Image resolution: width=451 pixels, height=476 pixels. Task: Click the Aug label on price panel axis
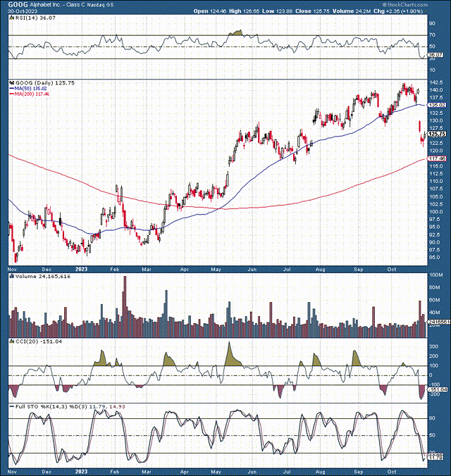[321, 269]
